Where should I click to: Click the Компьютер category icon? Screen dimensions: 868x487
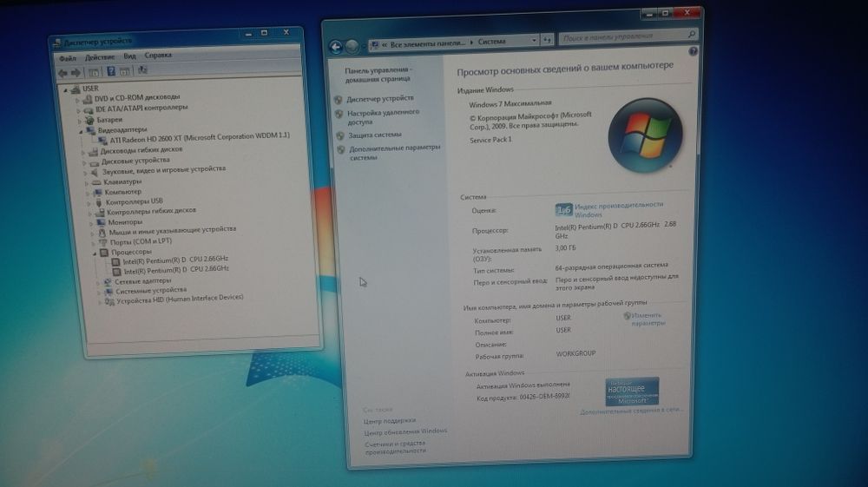point(97,193)
